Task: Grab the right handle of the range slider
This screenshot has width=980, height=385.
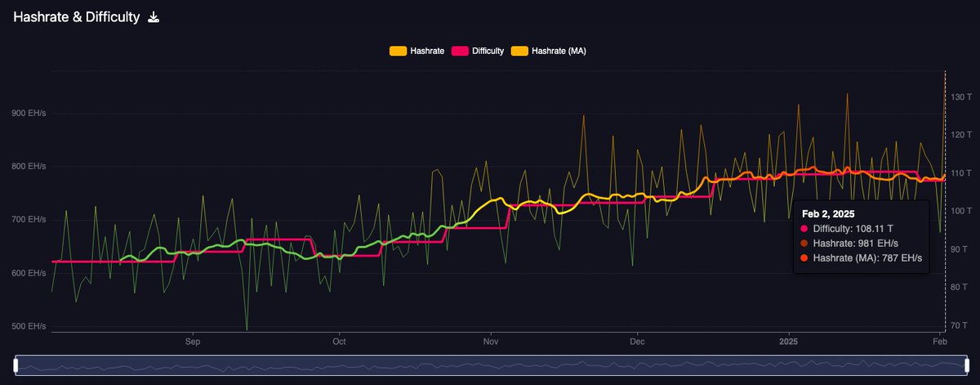Action: (965, 365)
